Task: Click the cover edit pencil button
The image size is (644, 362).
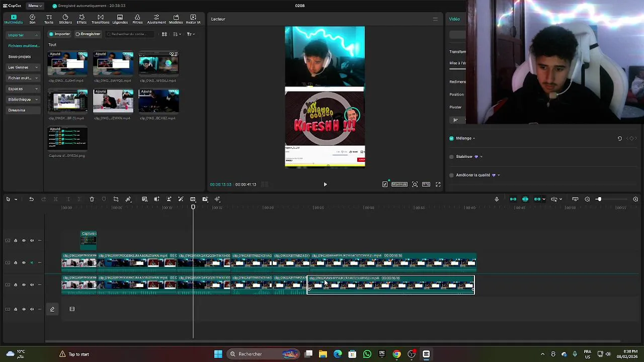Action: [52, 309]
